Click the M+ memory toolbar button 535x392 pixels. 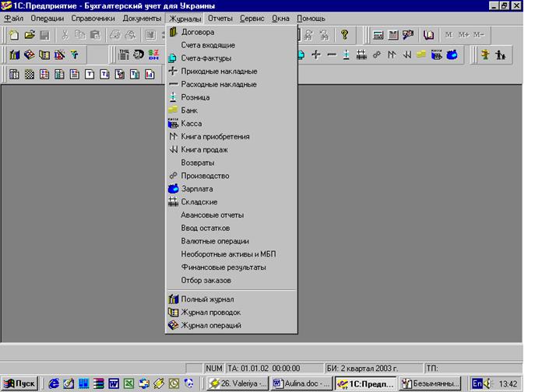465,35
